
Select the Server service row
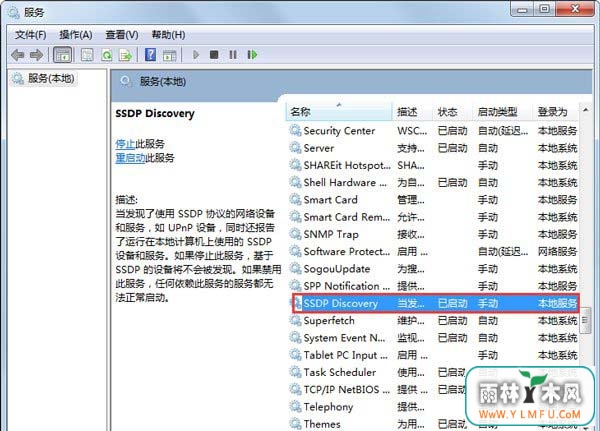(x=433, y=148)
